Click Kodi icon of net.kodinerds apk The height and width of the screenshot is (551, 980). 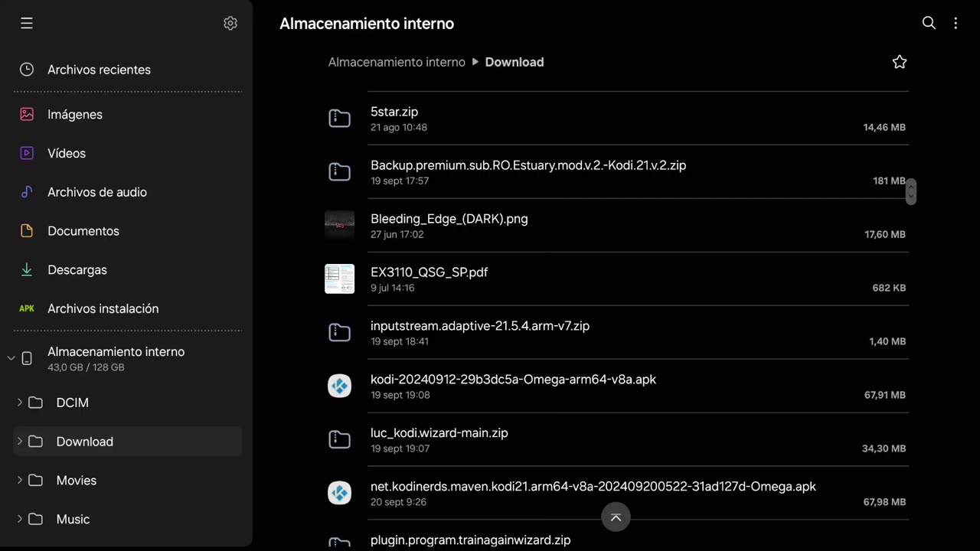pyautogui.click(x=339, y=494)
